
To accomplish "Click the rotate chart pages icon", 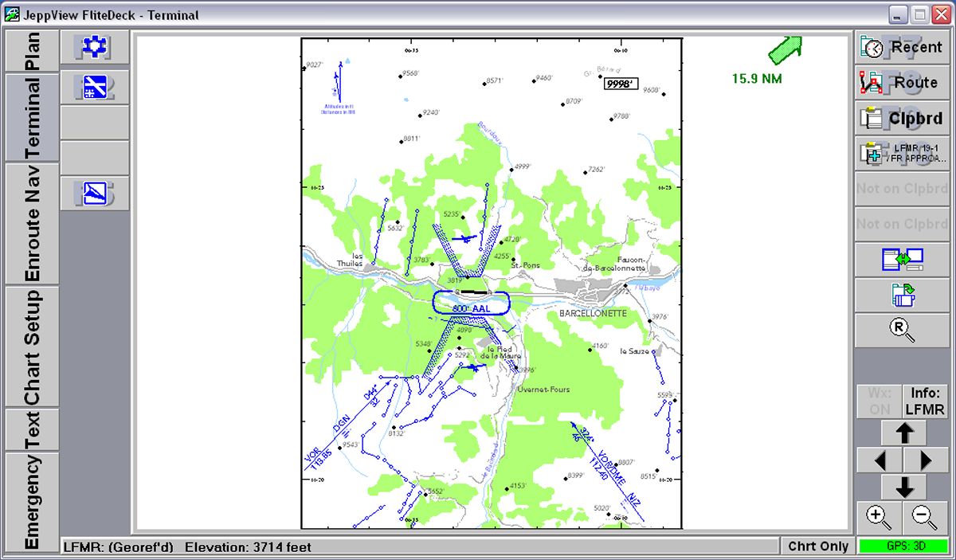I will click(x=902, y=296).
